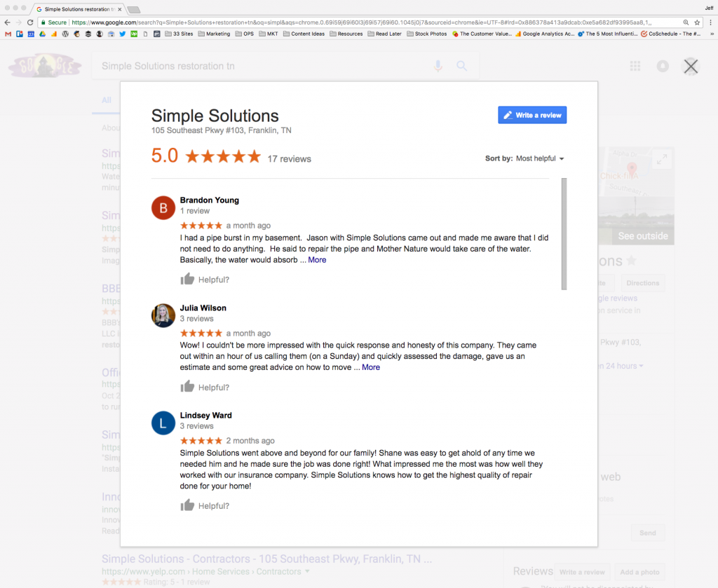
Task: Click the browser back arrow
Action: tap(7, 22)
